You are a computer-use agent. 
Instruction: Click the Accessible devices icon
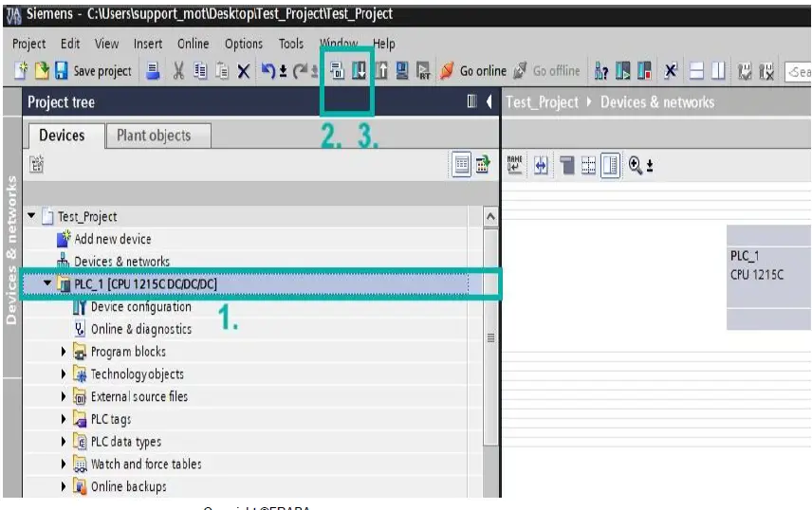[600, 71]
